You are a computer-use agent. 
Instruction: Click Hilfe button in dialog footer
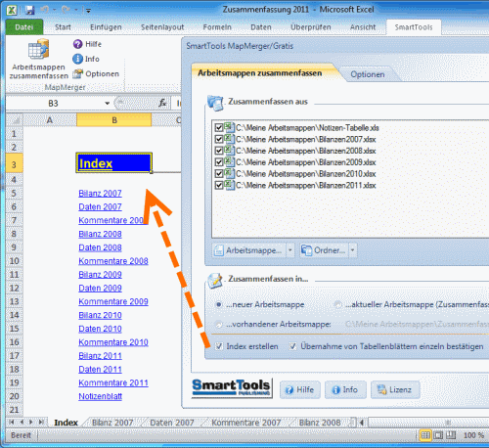[x=300, y=389]
